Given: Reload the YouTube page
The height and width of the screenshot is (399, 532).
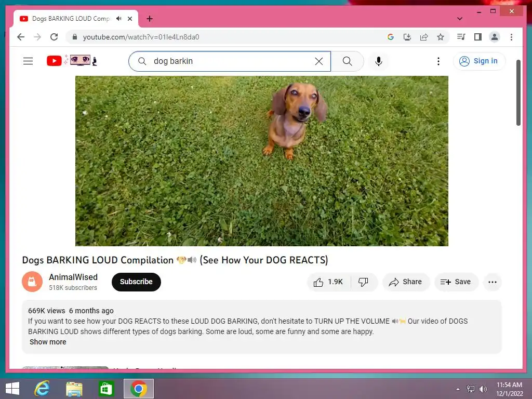Looking at the screenshot, I should point(54,37).
